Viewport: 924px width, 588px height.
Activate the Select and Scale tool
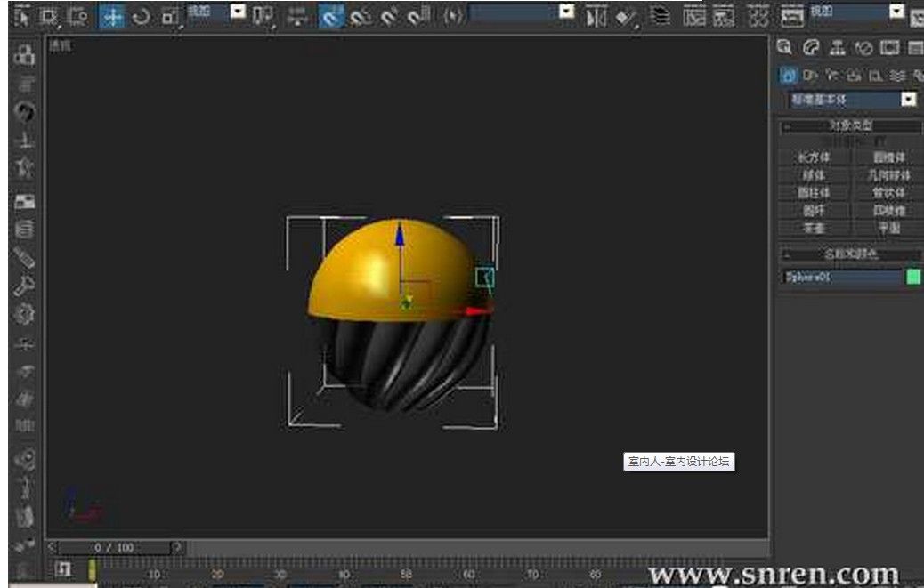[x=170, y=17]
